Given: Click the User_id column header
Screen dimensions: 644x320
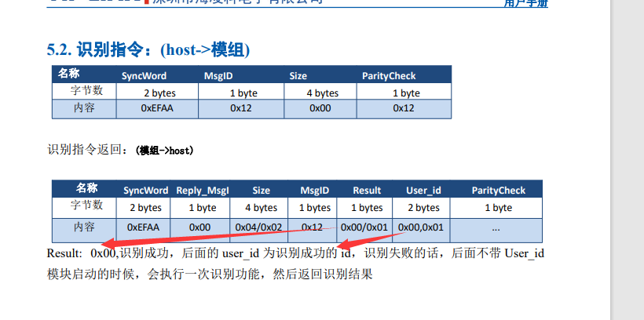Looking at the screenshot, I should coord(423,191).
